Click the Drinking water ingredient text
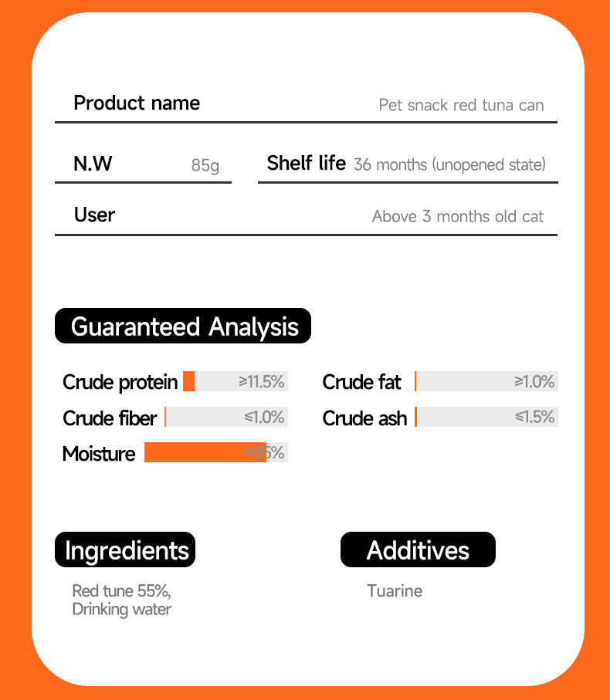Viewport: 610px width, 700px height. (122, 610)
